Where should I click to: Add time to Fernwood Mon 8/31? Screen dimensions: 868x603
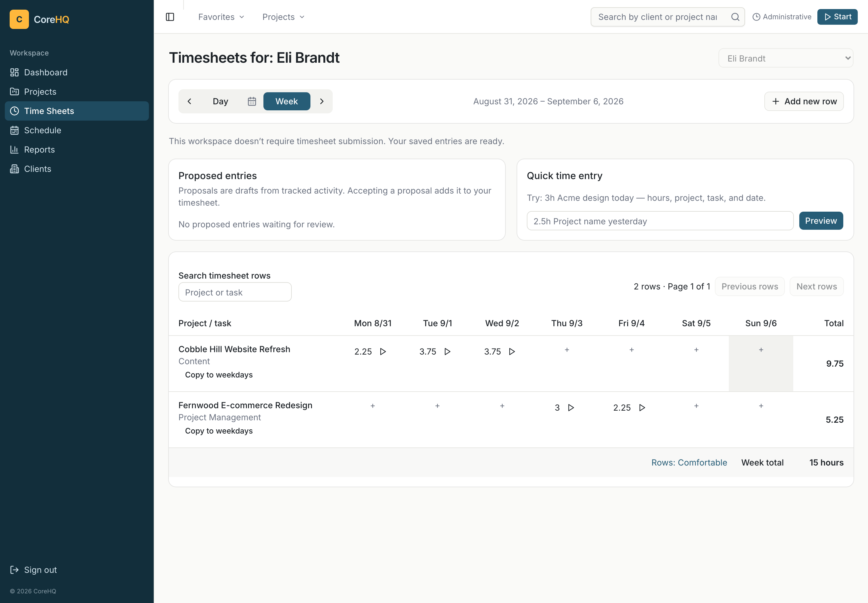pyautogui.click(x=373, y=406)
